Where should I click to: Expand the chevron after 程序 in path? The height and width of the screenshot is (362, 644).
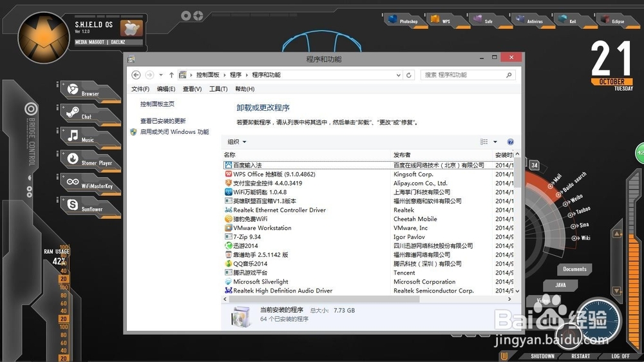click(247, 75)
